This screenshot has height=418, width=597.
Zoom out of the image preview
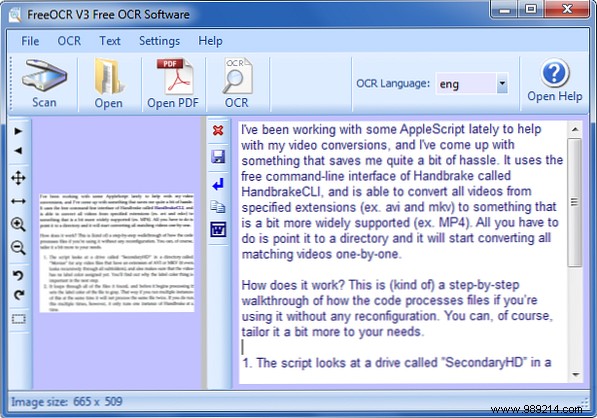[18, 248]
